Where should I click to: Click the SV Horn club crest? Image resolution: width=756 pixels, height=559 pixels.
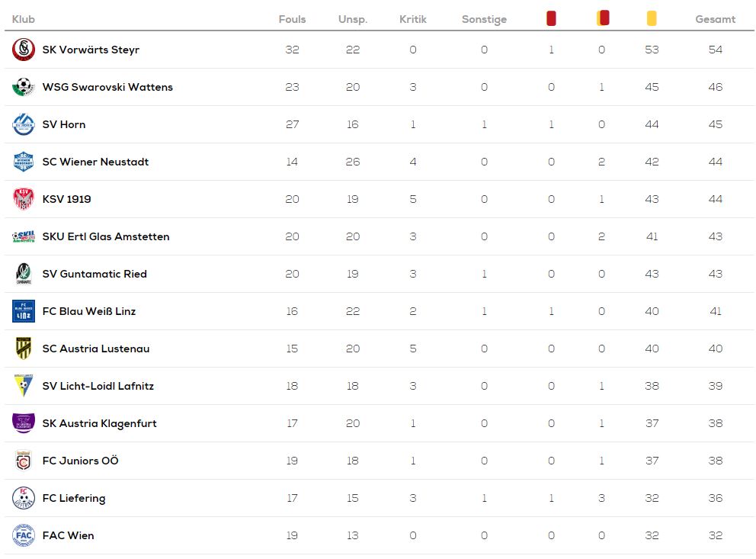pyautogui.click(x=23, y=124)
